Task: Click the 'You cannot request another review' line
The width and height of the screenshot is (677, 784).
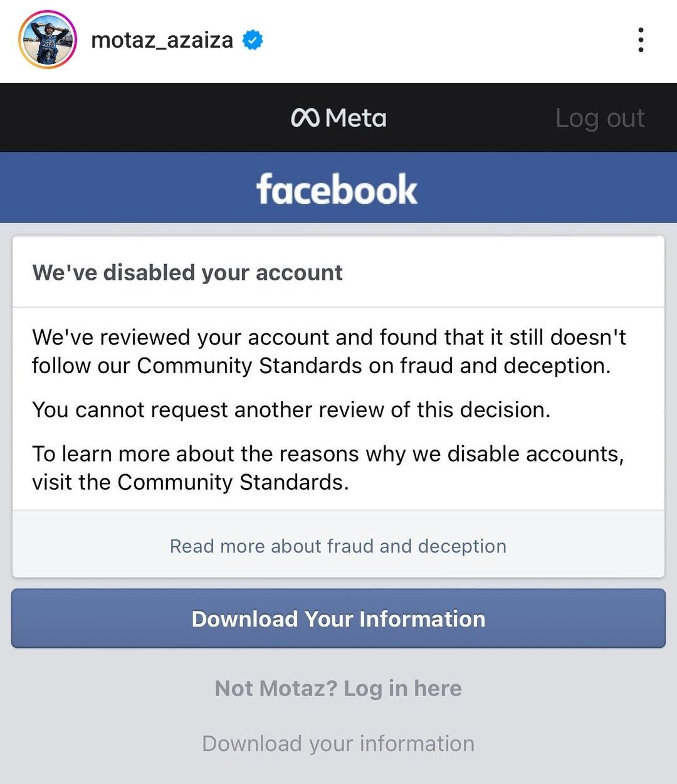Action: pos(291,410)
